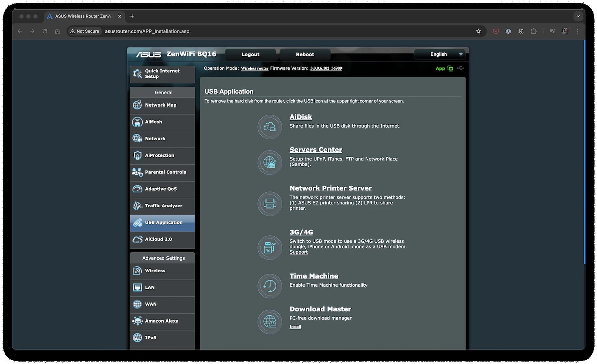Click the AiProtection shield icon
The width and height of the screenshot is (597, 364).
137,155
